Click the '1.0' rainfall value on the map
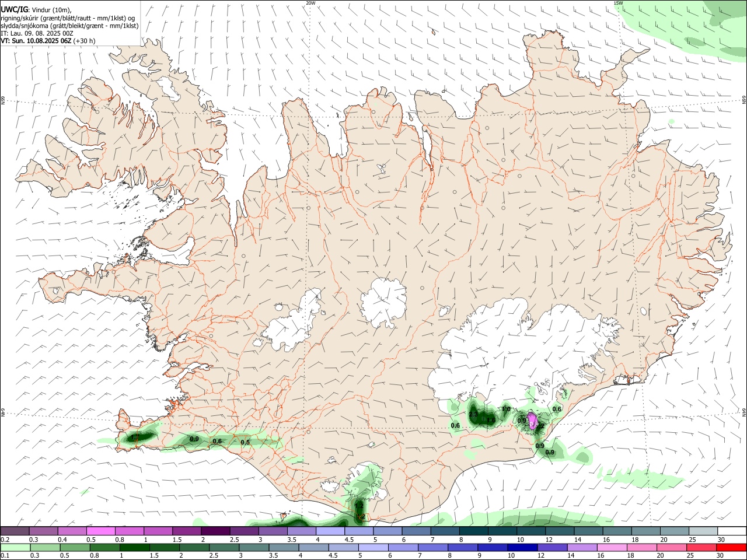This screenshot has width=747, height=560. [506, 409]
